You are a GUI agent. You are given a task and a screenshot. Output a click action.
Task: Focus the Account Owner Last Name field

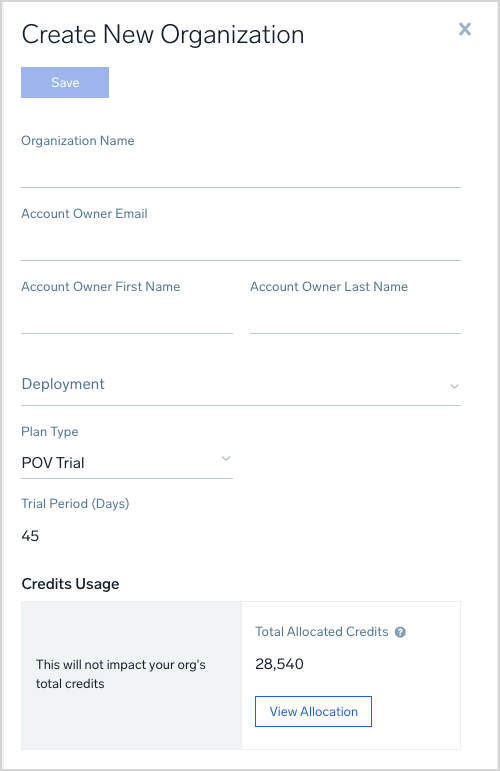355,317
